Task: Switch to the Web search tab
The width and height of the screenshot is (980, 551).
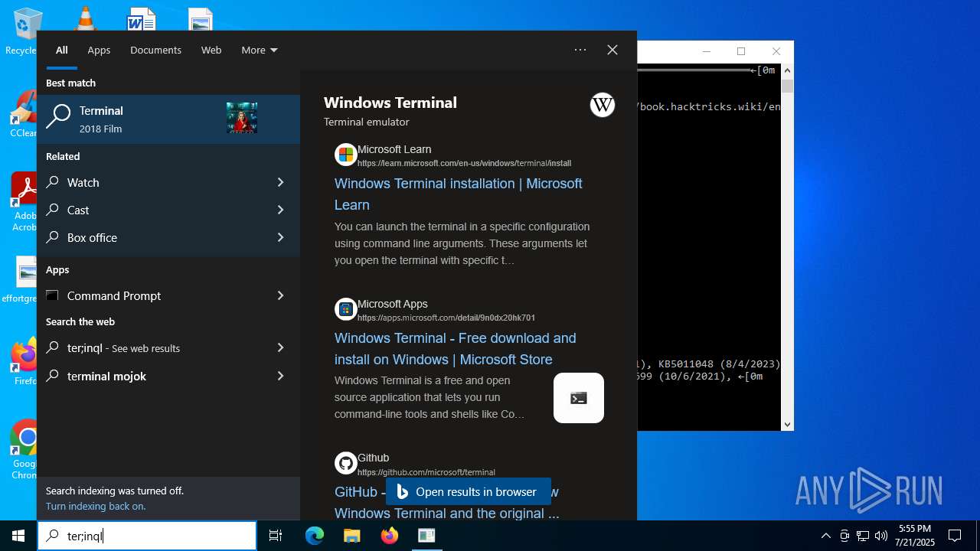Action: pos(211,50)
